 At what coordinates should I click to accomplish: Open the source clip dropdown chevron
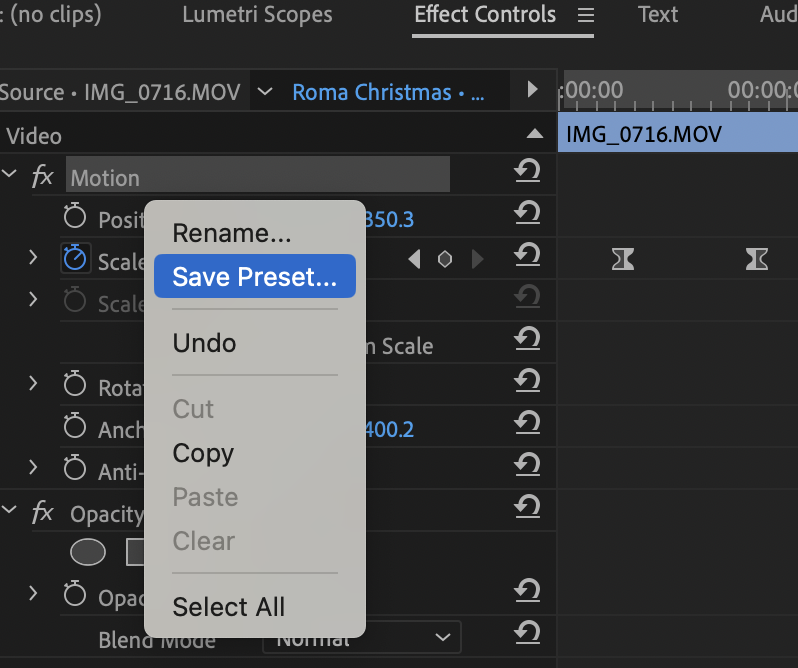click(265, 93)
